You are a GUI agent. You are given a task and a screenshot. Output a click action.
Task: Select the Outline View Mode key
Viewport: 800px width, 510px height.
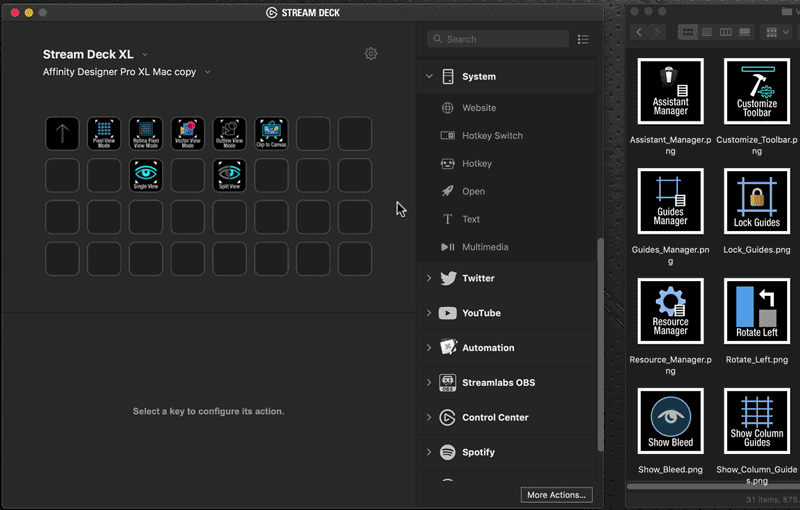click(230, 134)
